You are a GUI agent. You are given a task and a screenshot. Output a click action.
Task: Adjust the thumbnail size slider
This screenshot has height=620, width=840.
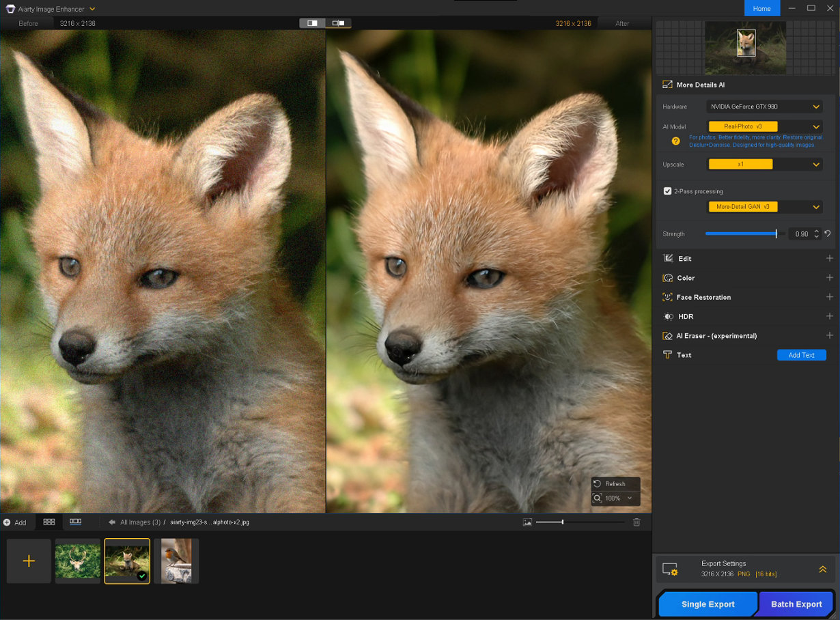click(580, 522)
